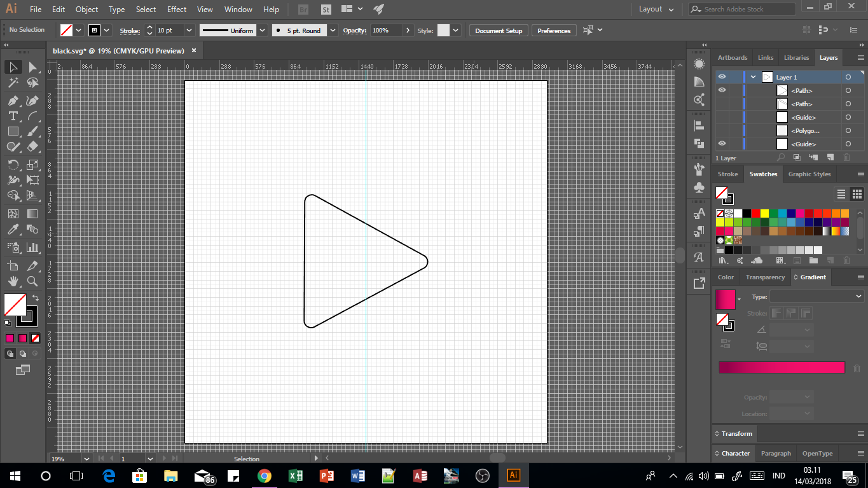Click the magenta gradient slider bar

point(782,367)
